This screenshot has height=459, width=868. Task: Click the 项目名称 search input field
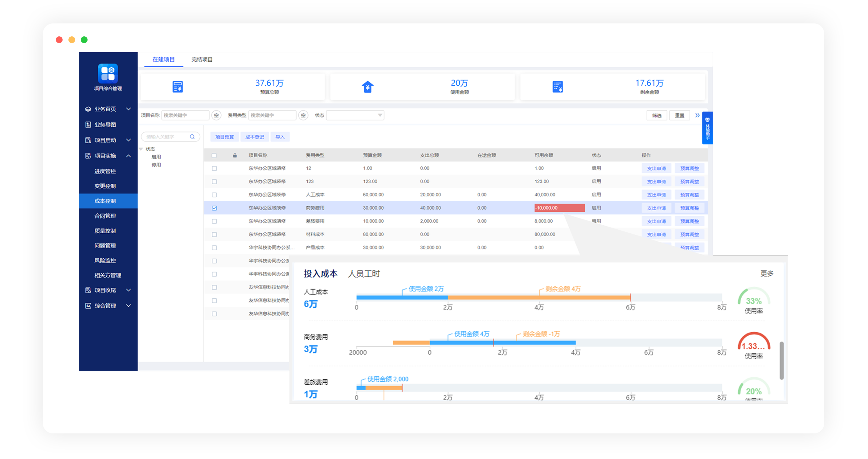coord(185,115)
